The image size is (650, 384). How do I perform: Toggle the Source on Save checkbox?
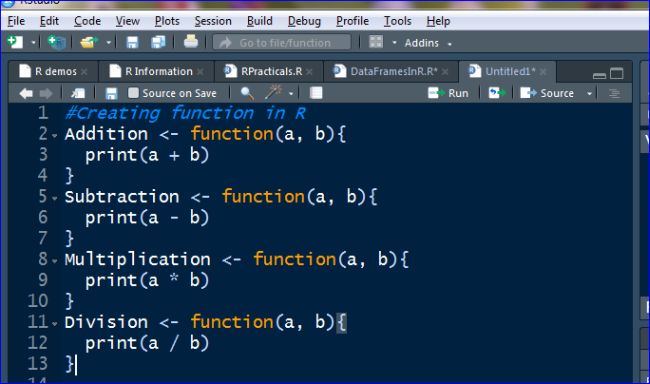tap(133, 93)
